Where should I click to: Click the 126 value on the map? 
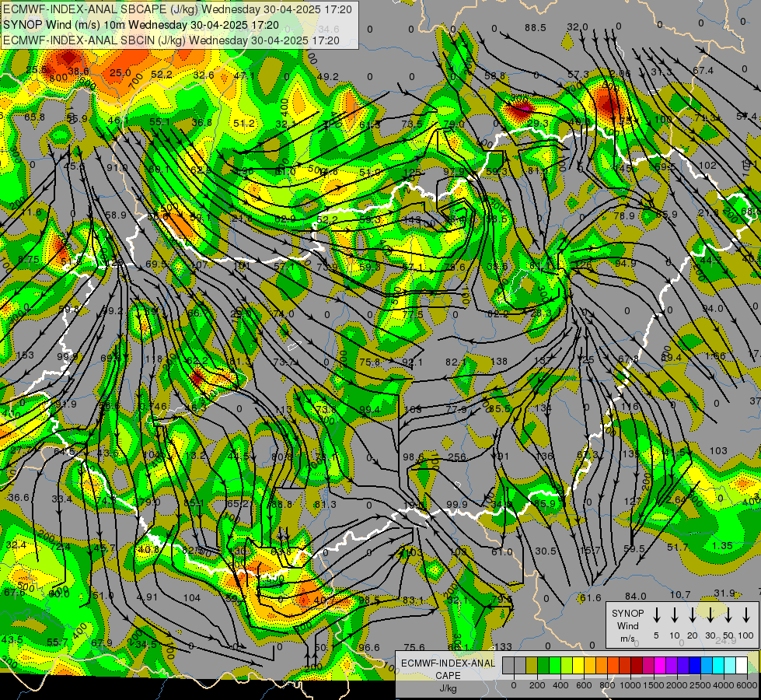point(583,264)
